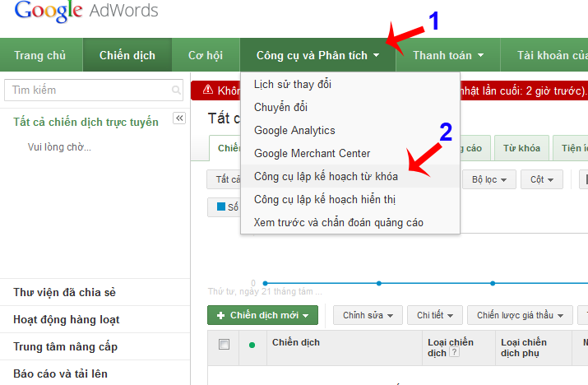Click the Tìm kiếm search field

coord(94,90)
